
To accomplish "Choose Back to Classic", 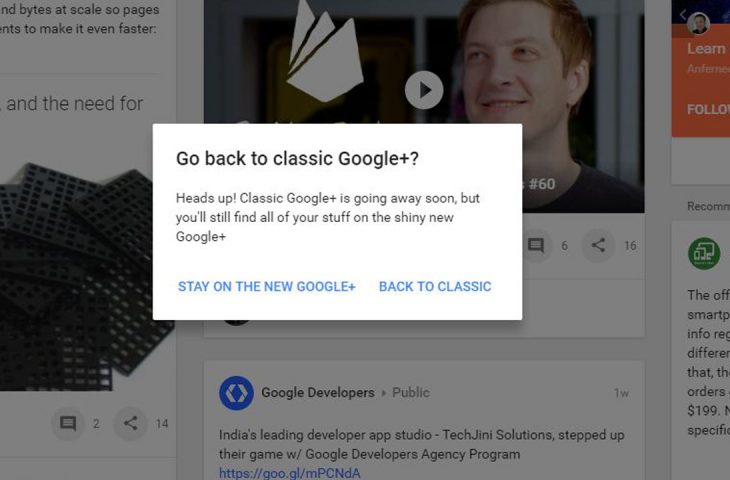I will 435,286.
